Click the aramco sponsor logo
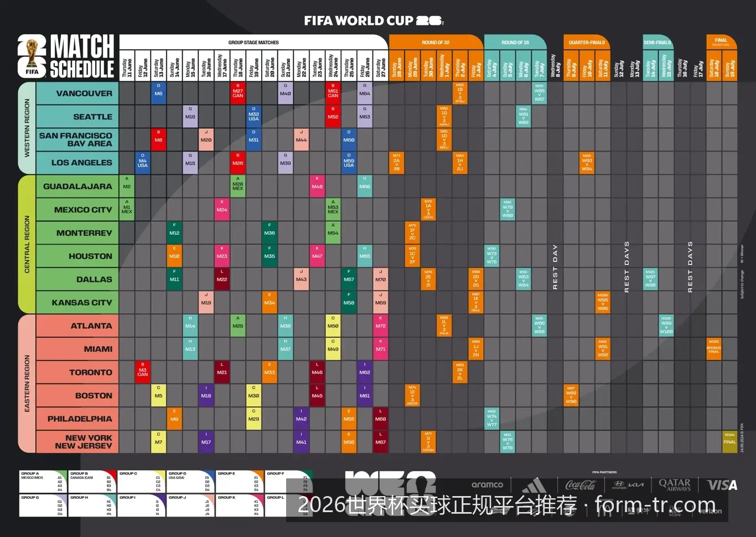Image resolution: width=756 pixels, height=537 pixels. coord(488,484)
